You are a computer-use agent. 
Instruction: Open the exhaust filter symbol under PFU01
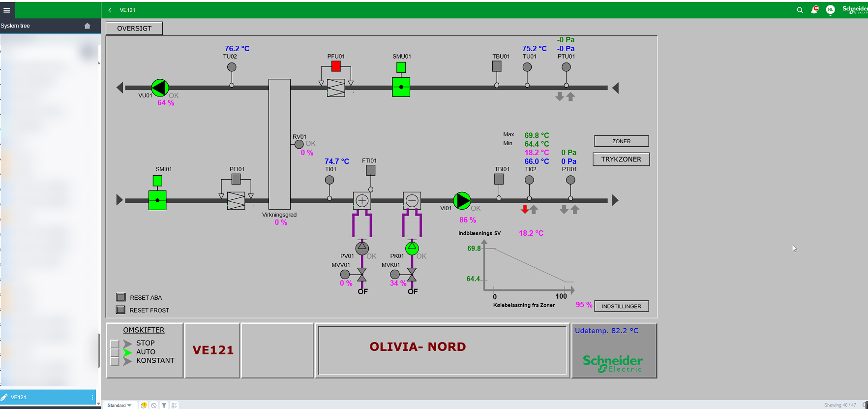[x=336, y=88]
